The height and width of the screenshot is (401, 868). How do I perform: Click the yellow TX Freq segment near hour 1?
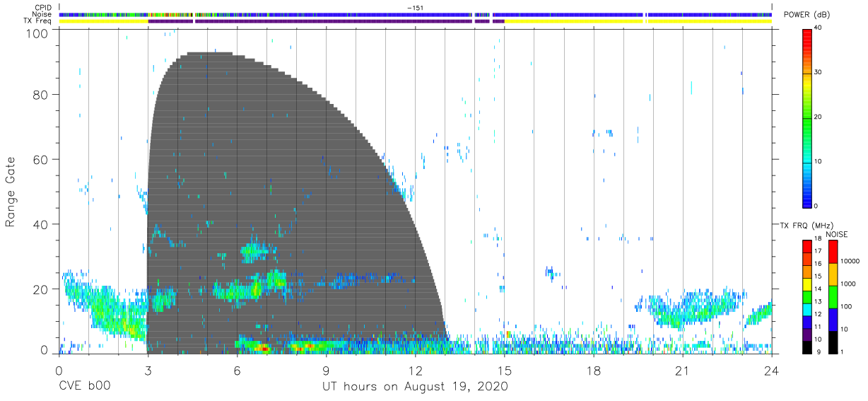pyautogui.click(x=103, y=21)
